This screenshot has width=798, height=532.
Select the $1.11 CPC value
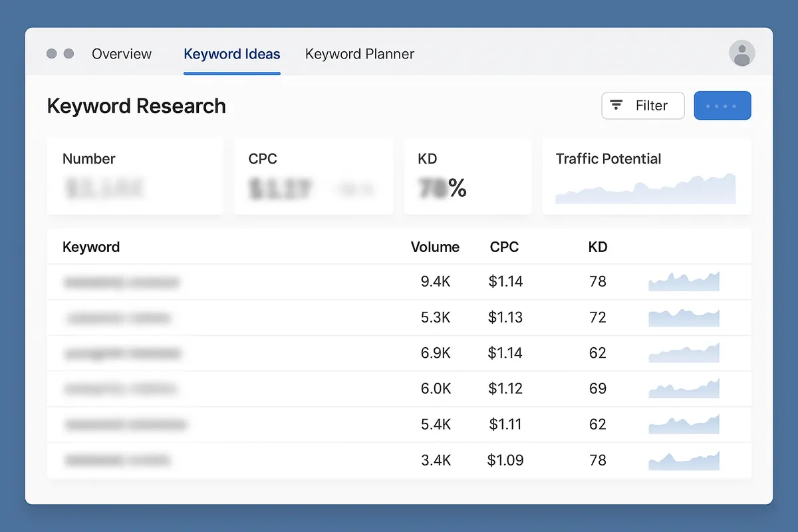(x=505, y=424)
